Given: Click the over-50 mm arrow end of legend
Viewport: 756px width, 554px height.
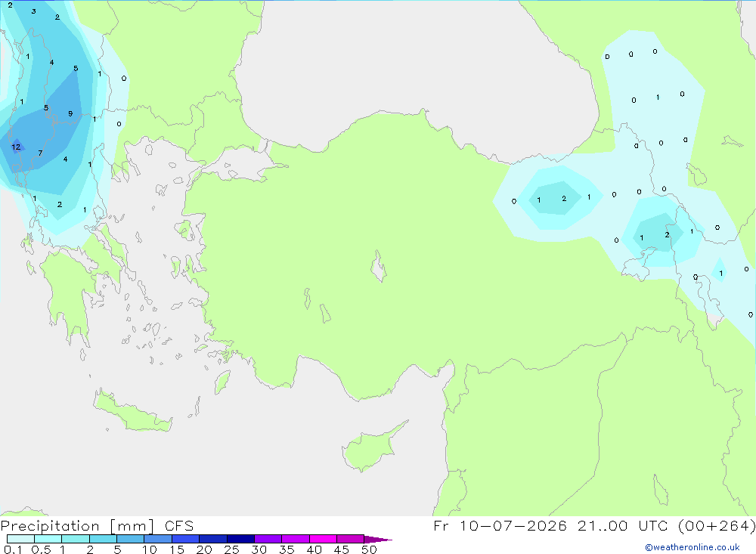Looking at the screenshot, I should (378, 540).
